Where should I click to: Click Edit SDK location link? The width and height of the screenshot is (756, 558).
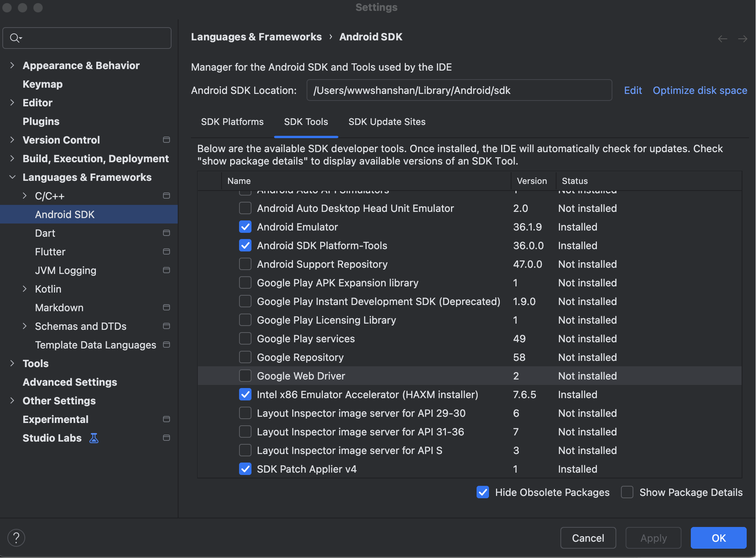pyautogui.click(x=633, y=90)
